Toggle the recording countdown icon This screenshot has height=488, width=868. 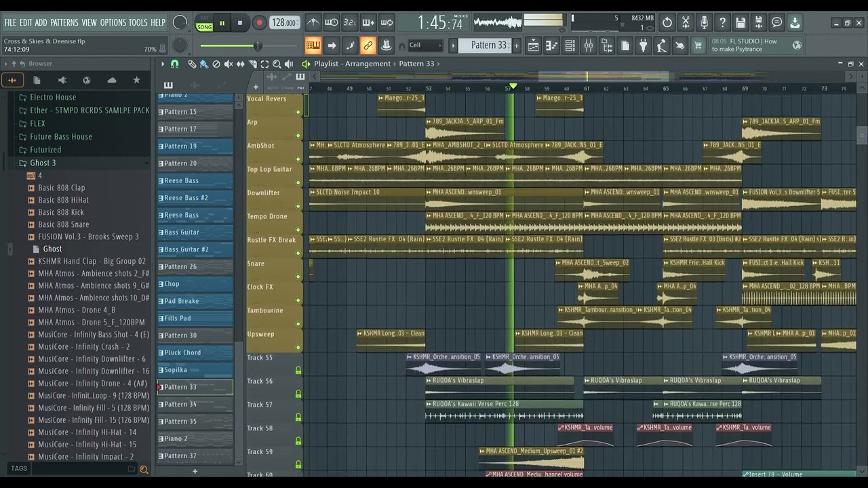349,22
